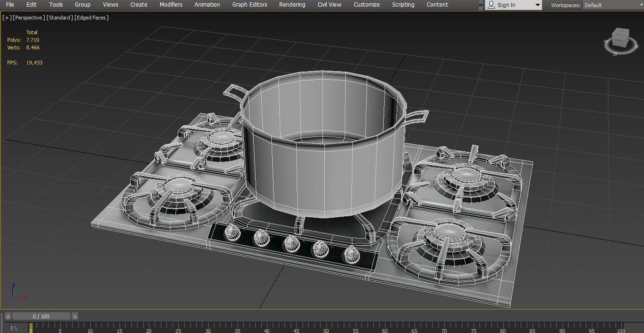Open the Workspaces Default dropdown

point(613,5)
